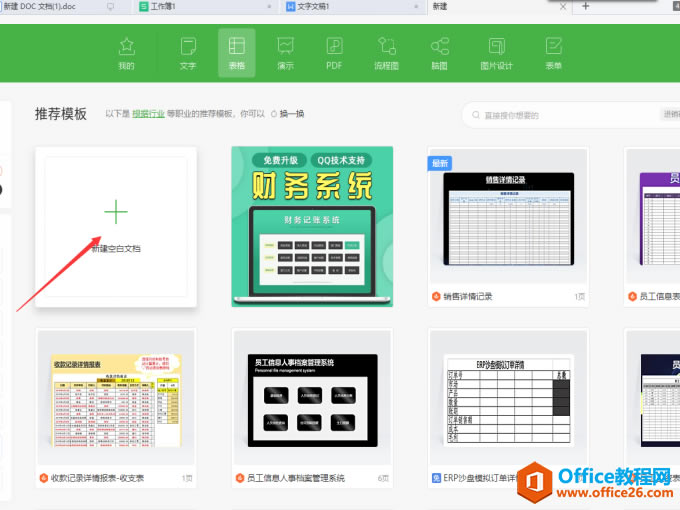The width and height of the screenshot is (680, 510).
Task: Open the 我的 (My) section icon
Action: [x=127, y=47]
